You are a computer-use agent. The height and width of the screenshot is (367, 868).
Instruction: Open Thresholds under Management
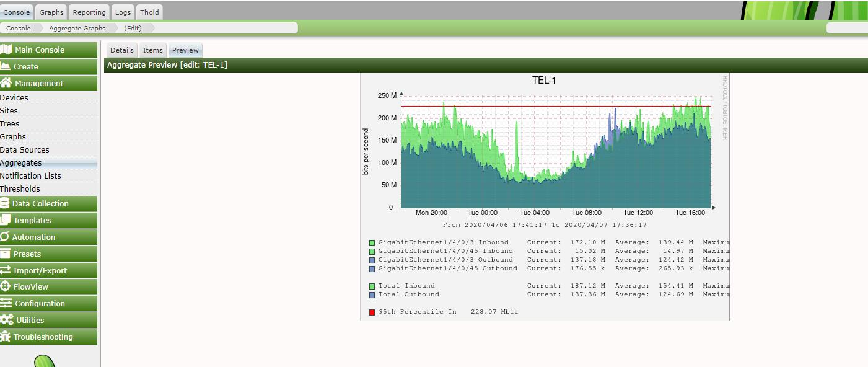(x=48, y=188)
